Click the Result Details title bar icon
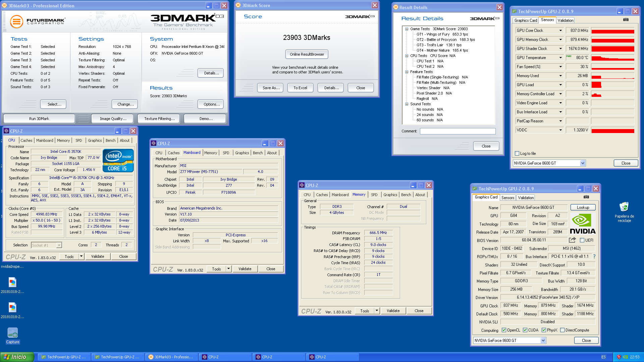 pyautogui.click(x=396, y=7)
